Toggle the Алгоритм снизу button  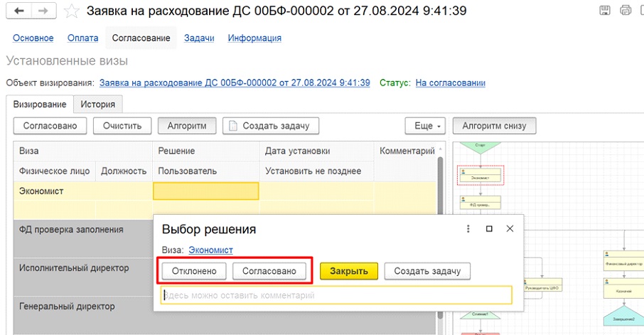coord(494,126)
